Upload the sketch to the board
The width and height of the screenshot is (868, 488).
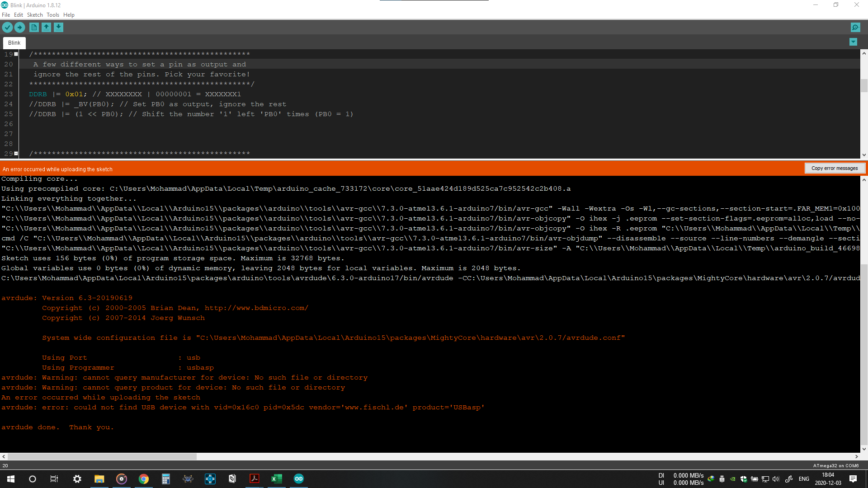(20, 27)
